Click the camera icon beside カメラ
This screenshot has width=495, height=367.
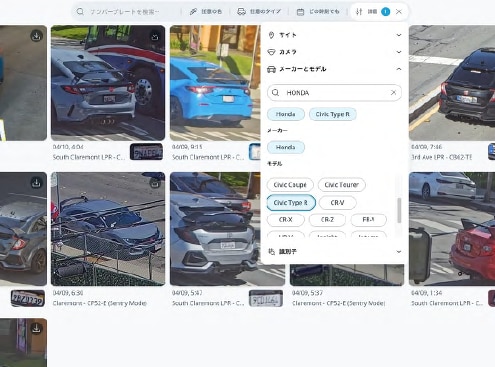(271, 52)
